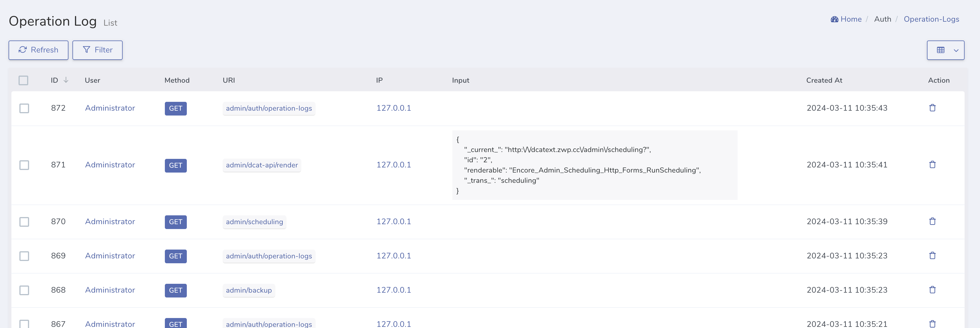
Task: Toggle the select-all header checkbox
Action: 24,80
